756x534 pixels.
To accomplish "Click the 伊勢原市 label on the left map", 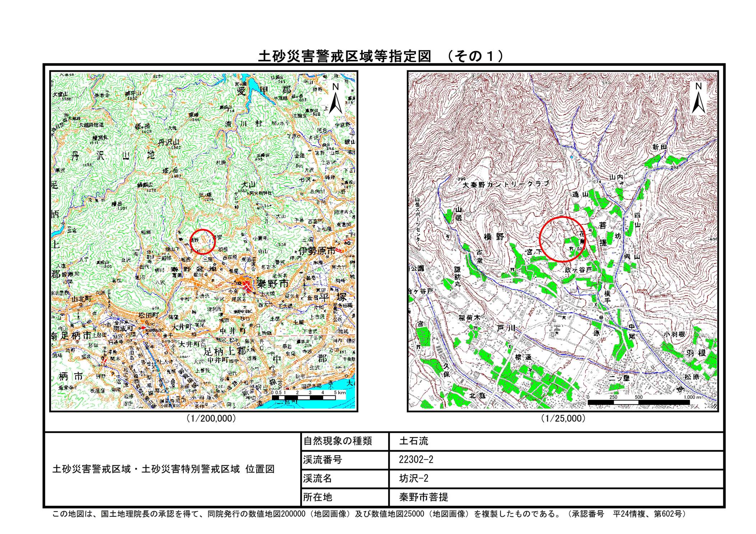I will [317, 250].
